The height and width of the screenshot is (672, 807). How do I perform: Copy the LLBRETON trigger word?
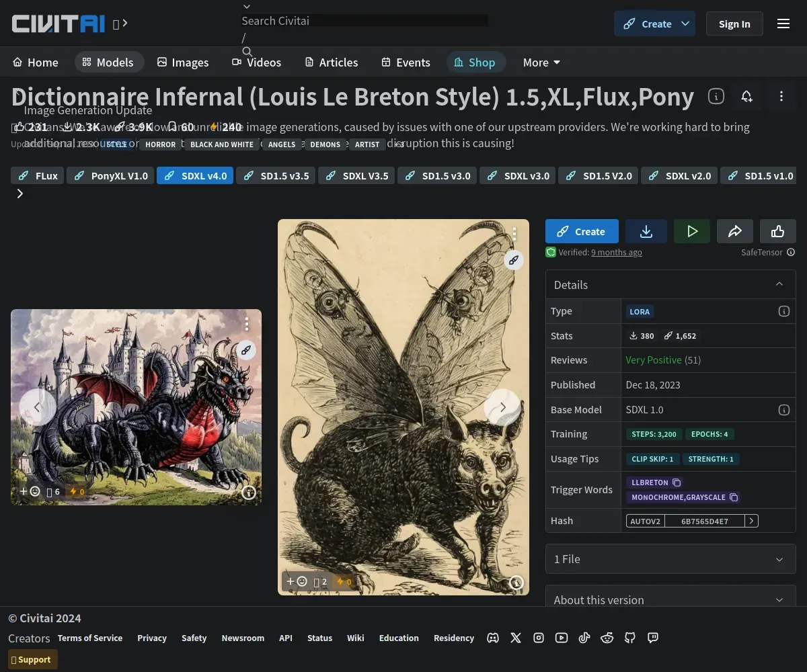pyautogui.click(x=677, y=482)
